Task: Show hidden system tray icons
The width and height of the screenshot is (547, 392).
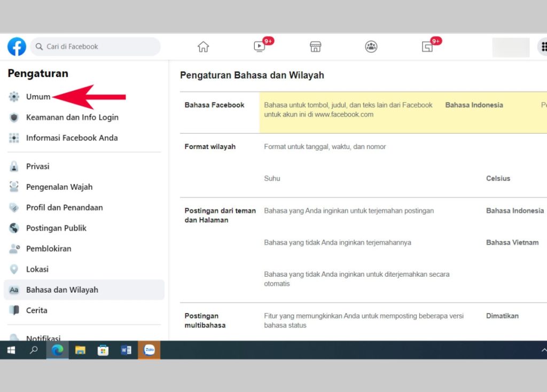Action: [543, 350]
